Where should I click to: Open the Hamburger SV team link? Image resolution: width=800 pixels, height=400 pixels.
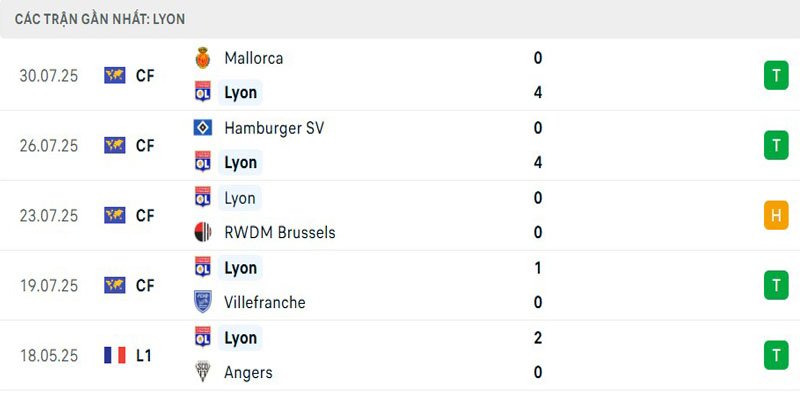tap(274, 128)
